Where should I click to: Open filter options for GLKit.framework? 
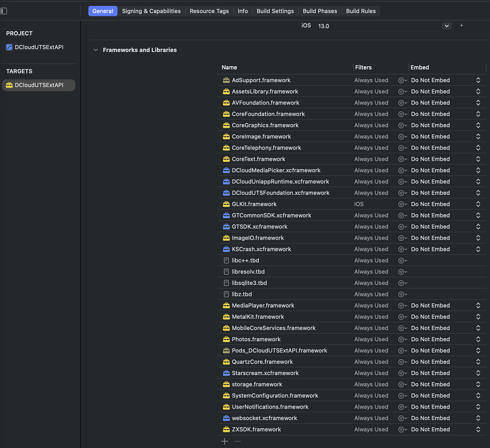pos(402,204)
